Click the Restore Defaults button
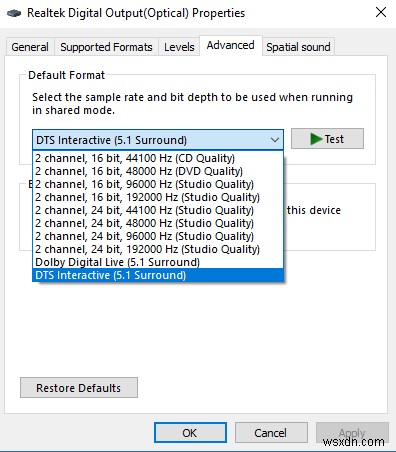 pos(79,388)
